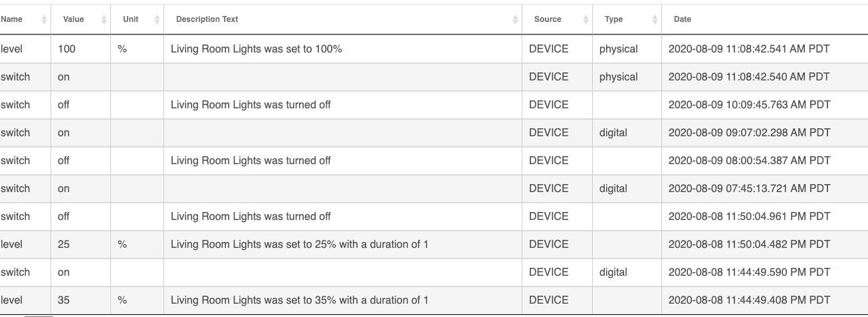Click the digital type at 07:45:13.721 AM
The image size is (868, 317).
click(x=613, y=189)
